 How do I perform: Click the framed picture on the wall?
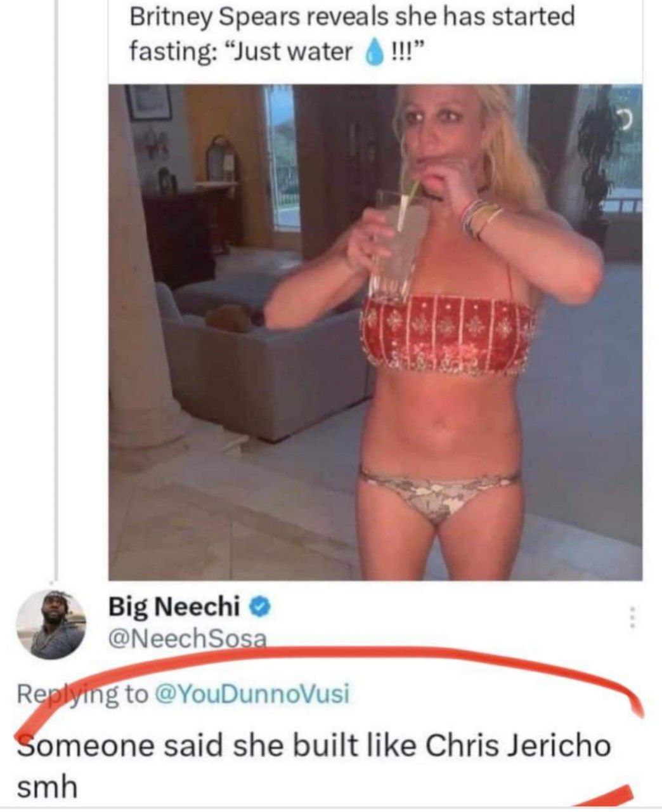(150, 101)
